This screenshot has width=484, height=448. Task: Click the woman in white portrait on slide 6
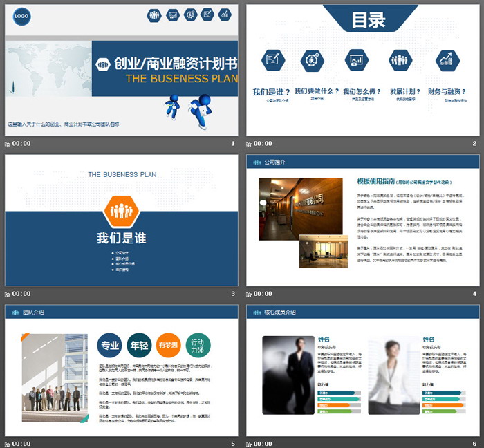(394, 377)
